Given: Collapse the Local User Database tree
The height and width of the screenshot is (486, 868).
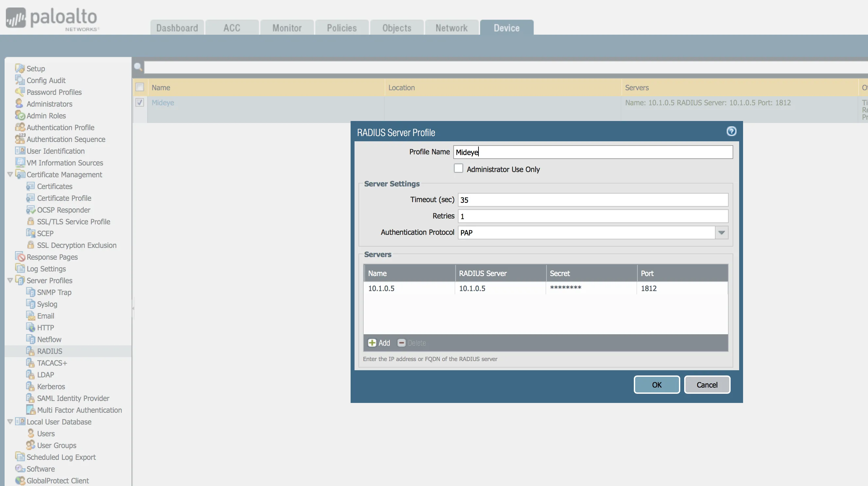Looking at the screenshot, I should (10, 422).
